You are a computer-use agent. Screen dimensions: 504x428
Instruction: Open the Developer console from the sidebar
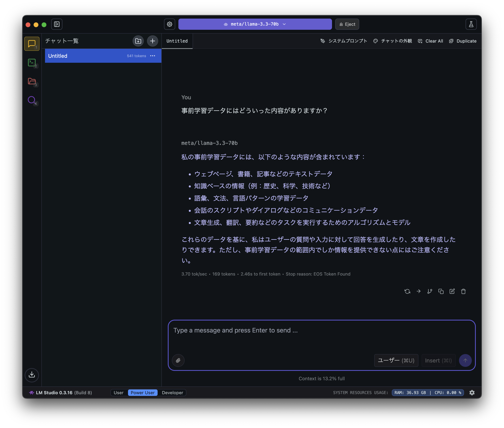click(x=32, y=63)
